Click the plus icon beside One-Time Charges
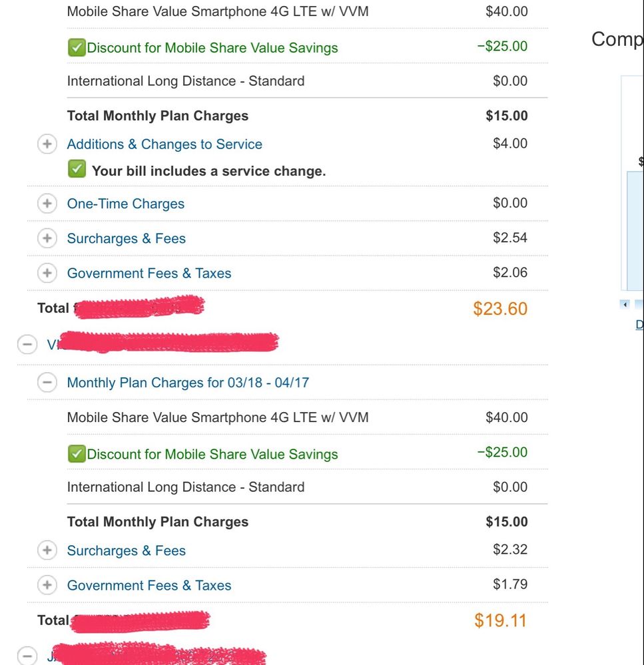644x665 pixels. point(47,204)
